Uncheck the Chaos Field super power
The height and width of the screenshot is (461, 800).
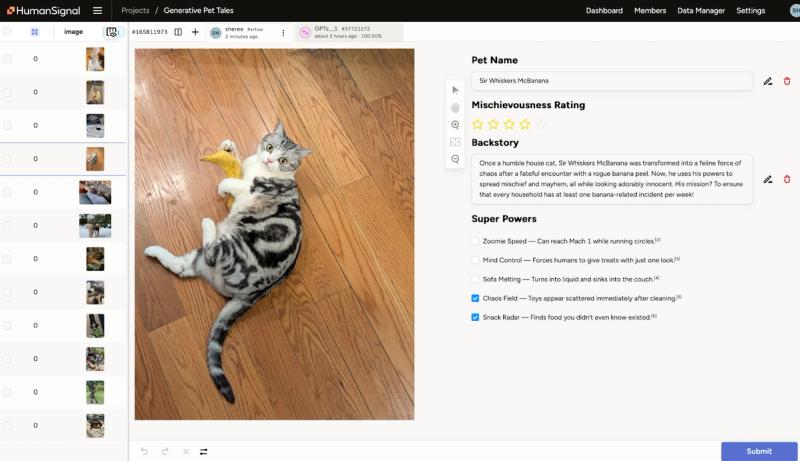click(x=475, y=298)
